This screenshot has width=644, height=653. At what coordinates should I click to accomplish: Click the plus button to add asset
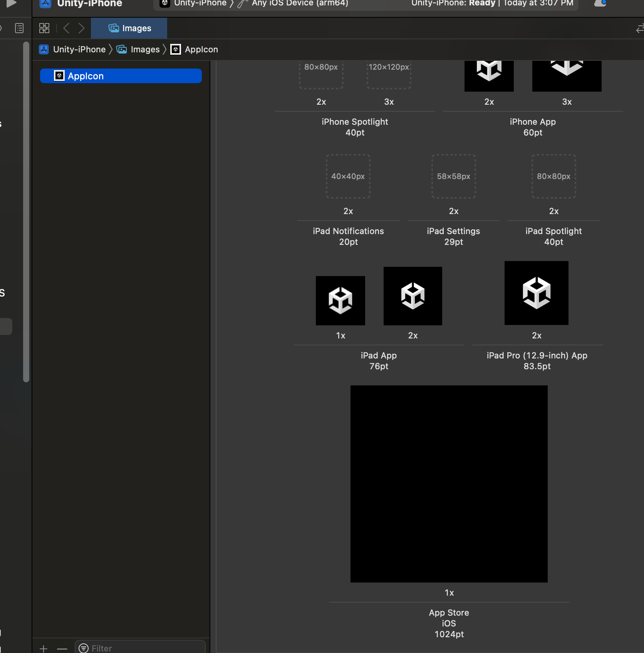[x=44, y=648]
